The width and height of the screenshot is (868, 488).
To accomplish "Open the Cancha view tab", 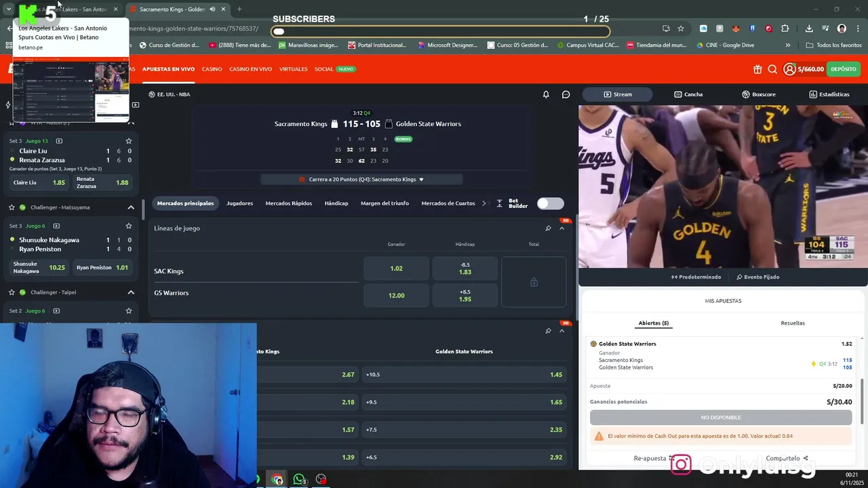I will [688, 94].
